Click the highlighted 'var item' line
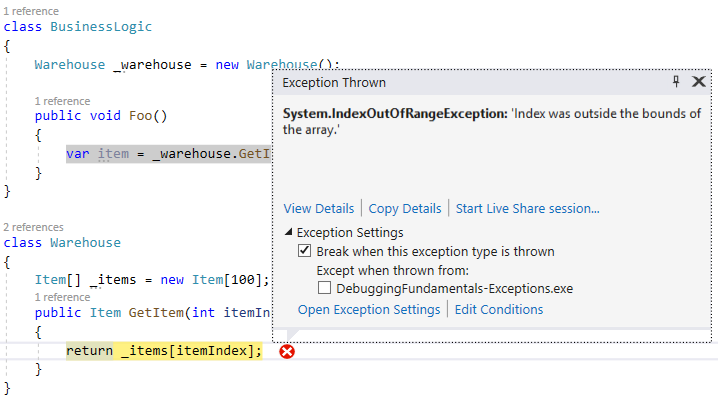Screen dimensions: 718x397 pos(169,154)
